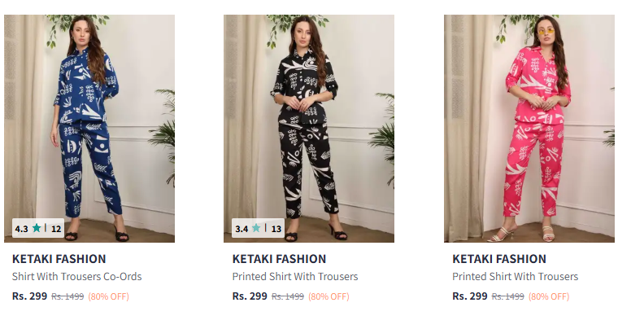Screen dimensions: 644x329
Task: Click the star icon on 4.3 rating badge
Action: coord(37,229)
